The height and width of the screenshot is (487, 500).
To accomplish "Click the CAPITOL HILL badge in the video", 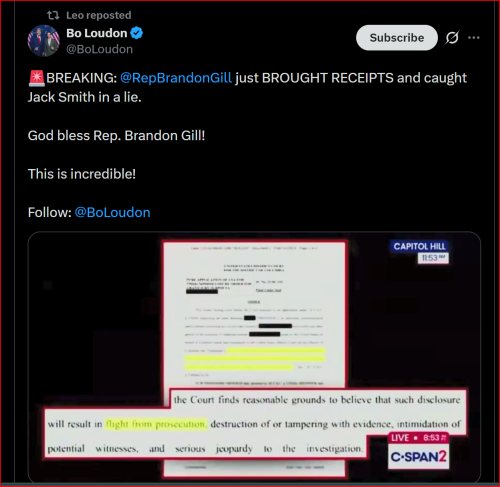I will (419, 246).
